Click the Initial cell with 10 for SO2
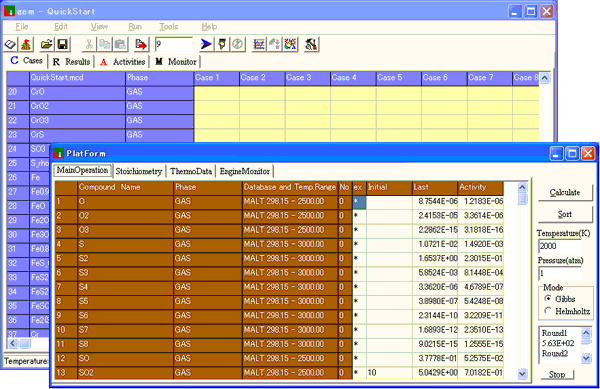This screenshot has height=389, width=600. point(389,373)
